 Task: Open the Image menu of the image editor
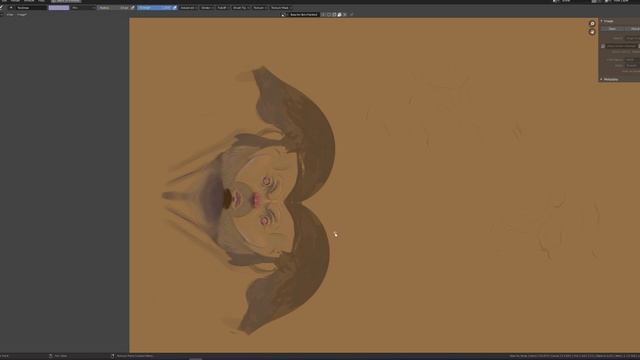(x=22, y=15)
